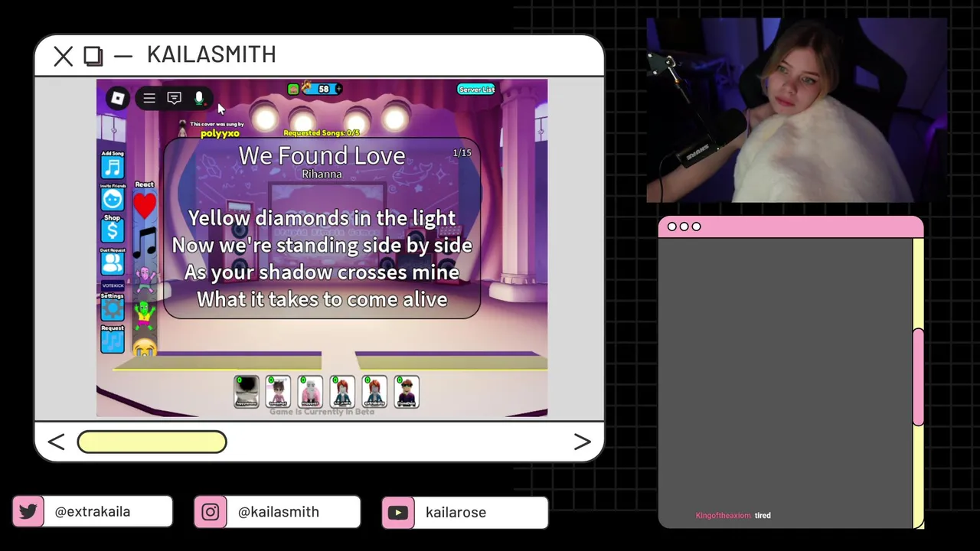
Task: Select the third pink-haired player avatar
Action: coord(310,392)
